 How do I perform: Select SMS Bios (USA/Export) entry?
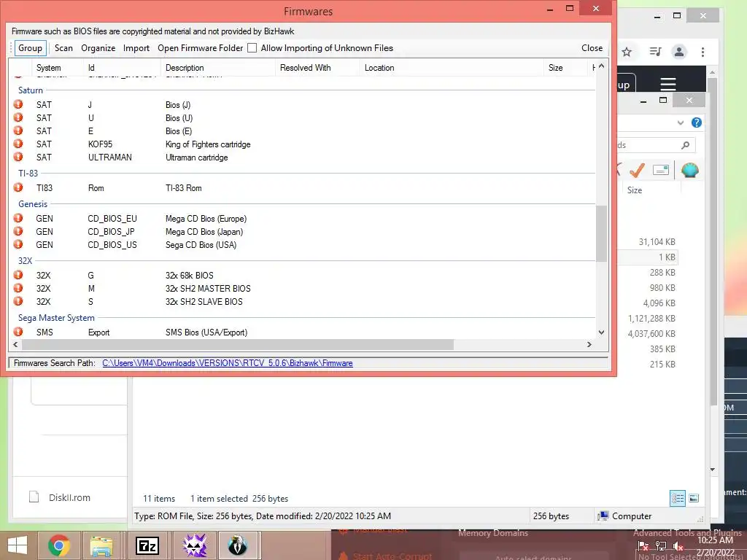click(206, 332)
